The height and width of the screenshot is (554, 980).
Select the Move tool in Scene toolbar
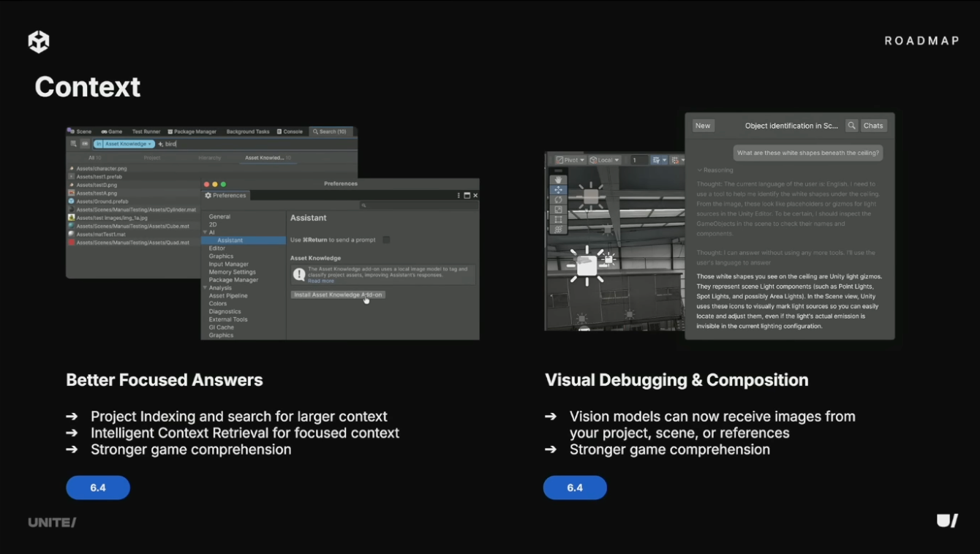pyautogui.click(x=558, y=189)
